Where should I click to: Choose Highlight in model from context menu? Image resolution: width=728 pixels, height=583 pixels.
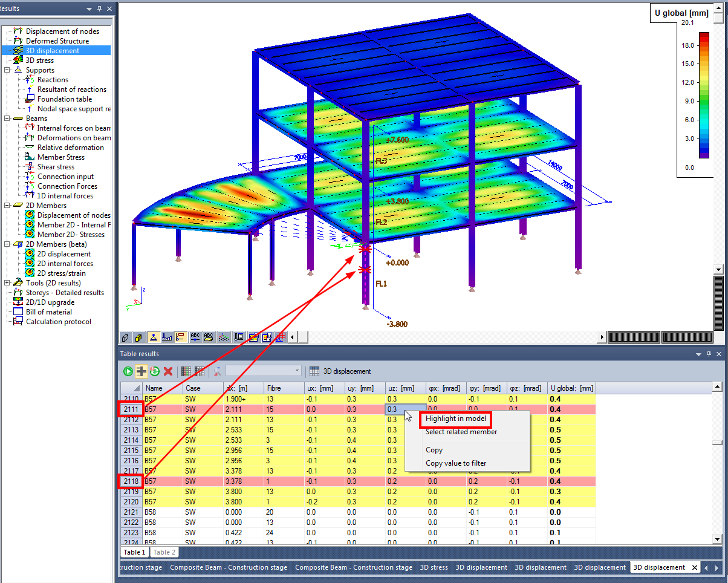click(455, 419)
